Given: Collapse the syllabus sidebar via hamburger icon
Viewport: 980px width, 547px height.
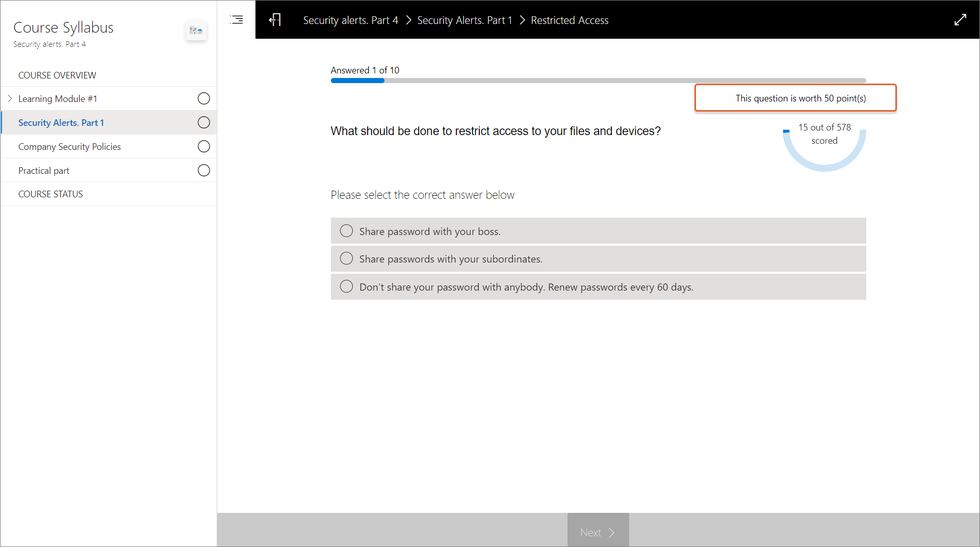Looking at the screenshot, I should (x=237, y=20).
